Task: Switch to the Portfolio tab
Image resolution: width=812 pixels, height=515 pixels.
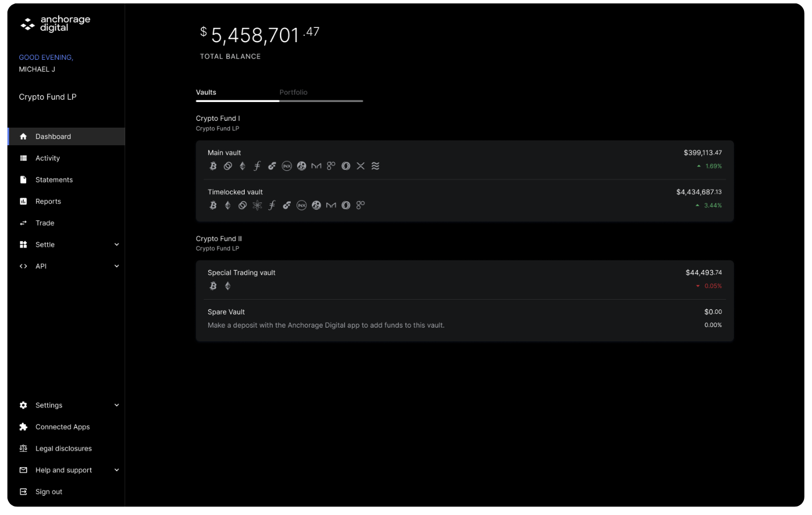Action: [x=294, y=92]
